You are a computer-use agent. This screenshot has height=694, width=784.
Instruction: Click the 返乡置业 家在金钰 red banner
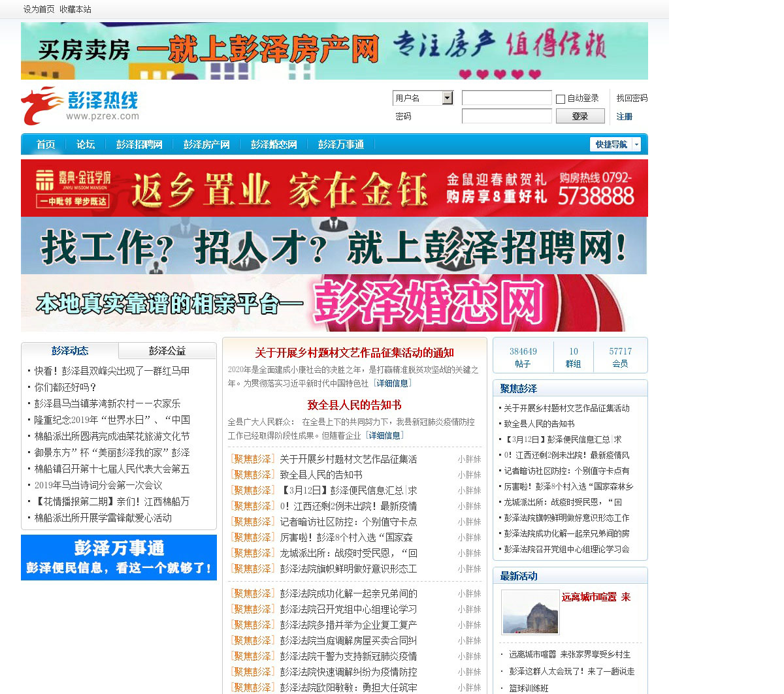[335, 188]
